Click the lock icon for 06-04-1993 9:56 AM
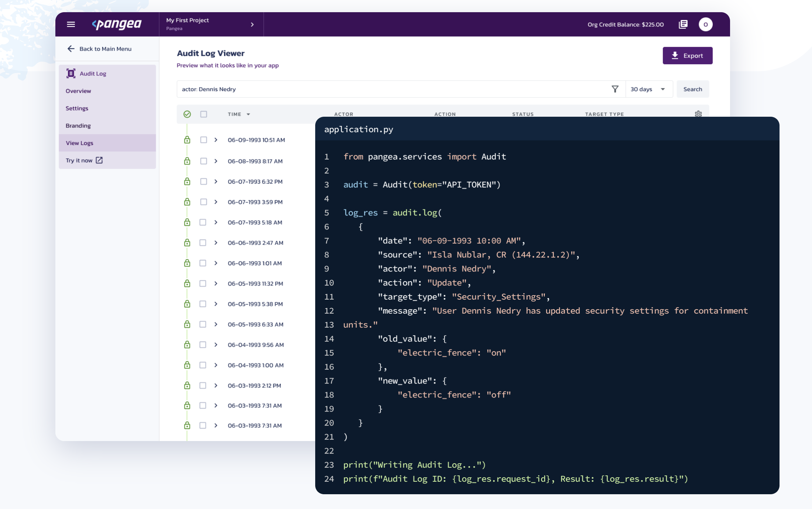This screenshot has width=812, height=509. coord(187,345)
